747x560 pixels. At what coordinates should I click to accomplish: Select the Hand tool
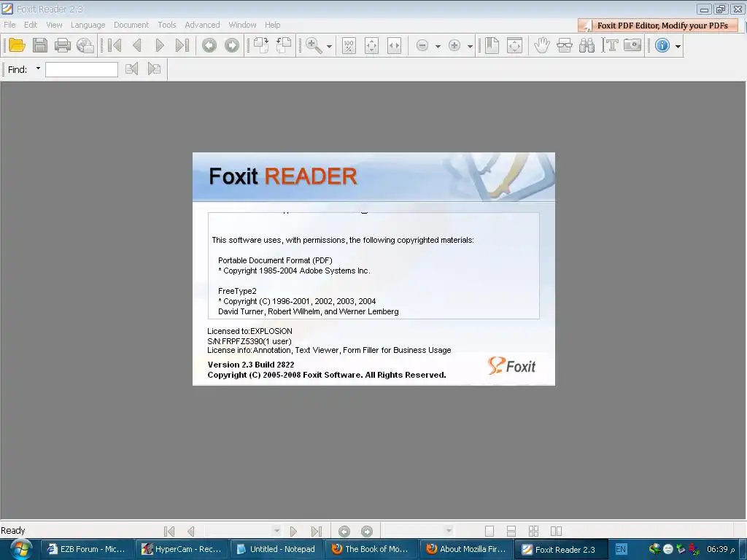point(542,45)
